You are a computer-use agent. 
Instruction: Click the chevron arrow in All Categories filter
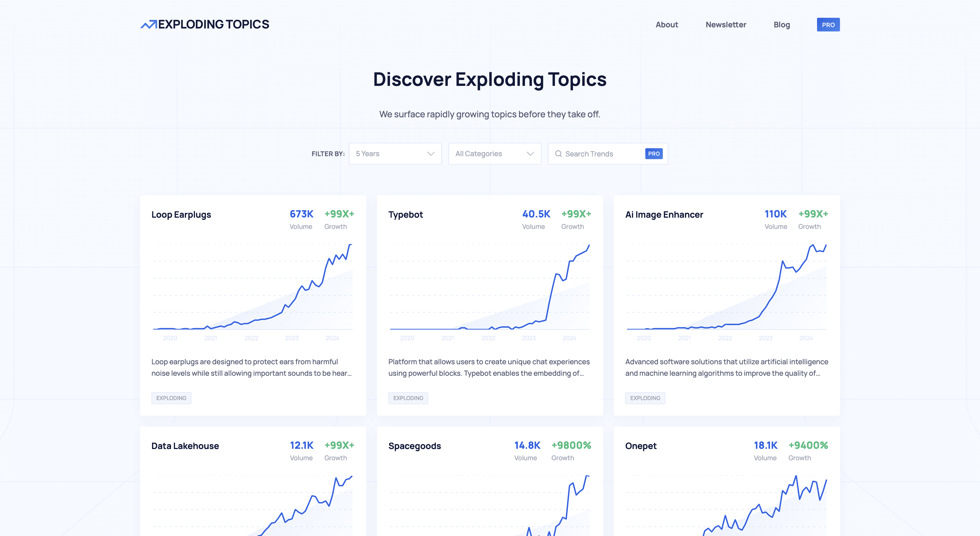click(x=530, y=154)
